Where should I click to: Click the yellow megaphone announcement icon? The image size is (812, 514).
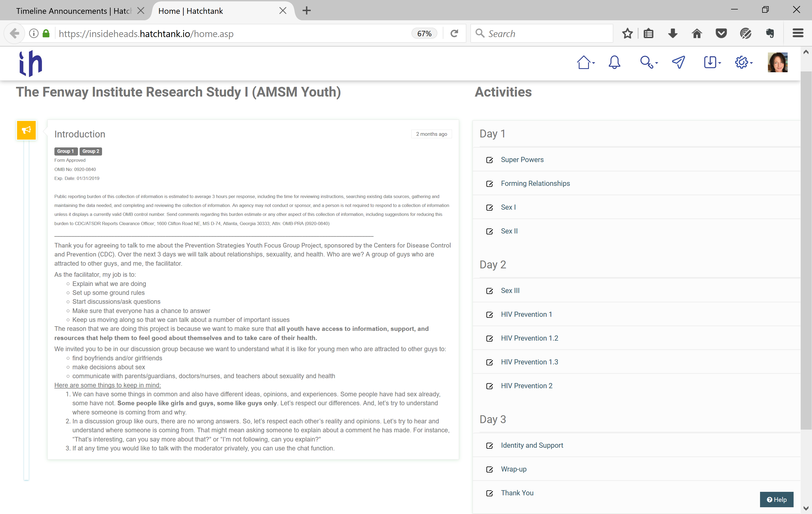click(x=26, y=130)
